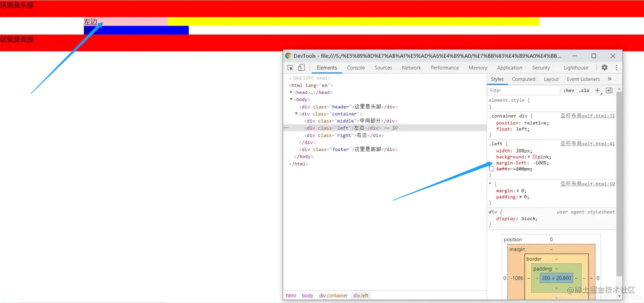The height and width of the screenshot is (303, 644).
Task: Click the position: relative declaration
Action: (x=523, y=123)
